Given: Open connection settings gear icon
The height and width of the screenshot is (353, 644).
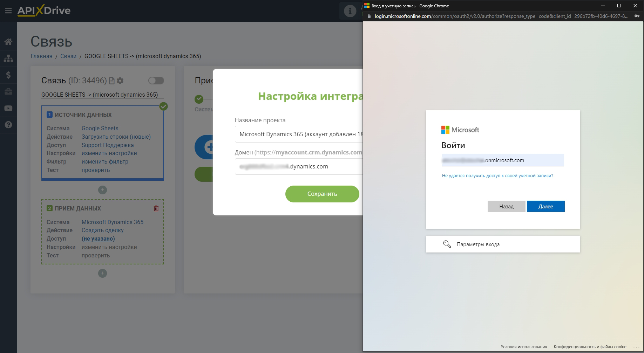Looking at the screenshot, I should (120, 81).
